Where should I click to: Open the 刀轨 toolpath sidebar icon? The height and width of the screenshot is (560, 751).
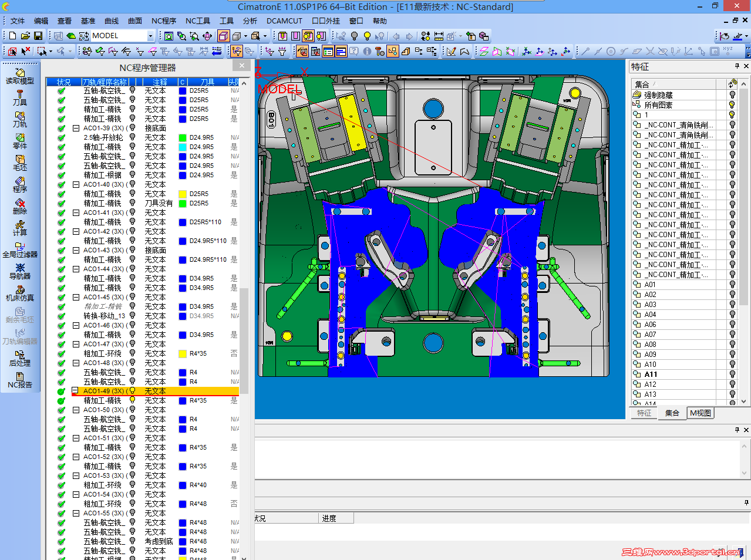pyautogui.click(x=20, y=120)
